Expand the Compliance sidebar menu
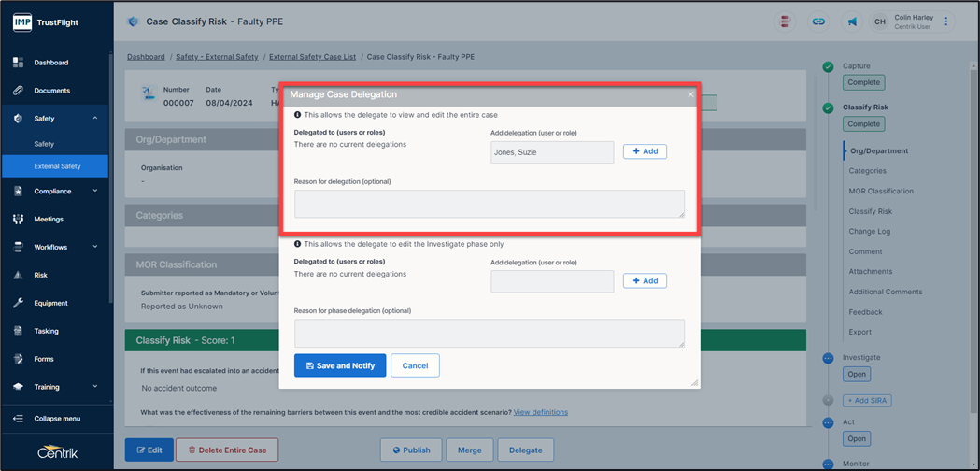 coord(54,192)
